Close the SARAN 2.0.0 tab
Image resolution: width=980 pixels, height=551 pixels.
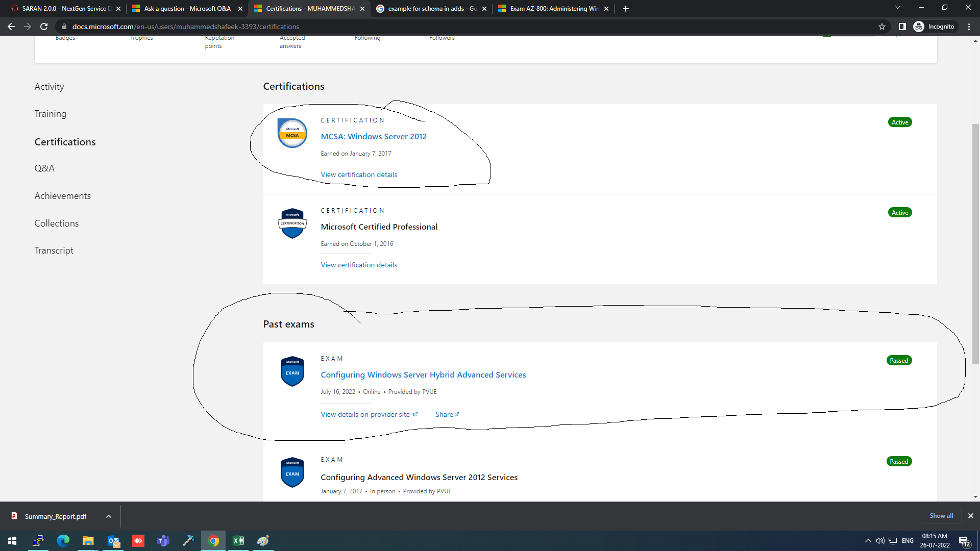[x=118, y=9]
